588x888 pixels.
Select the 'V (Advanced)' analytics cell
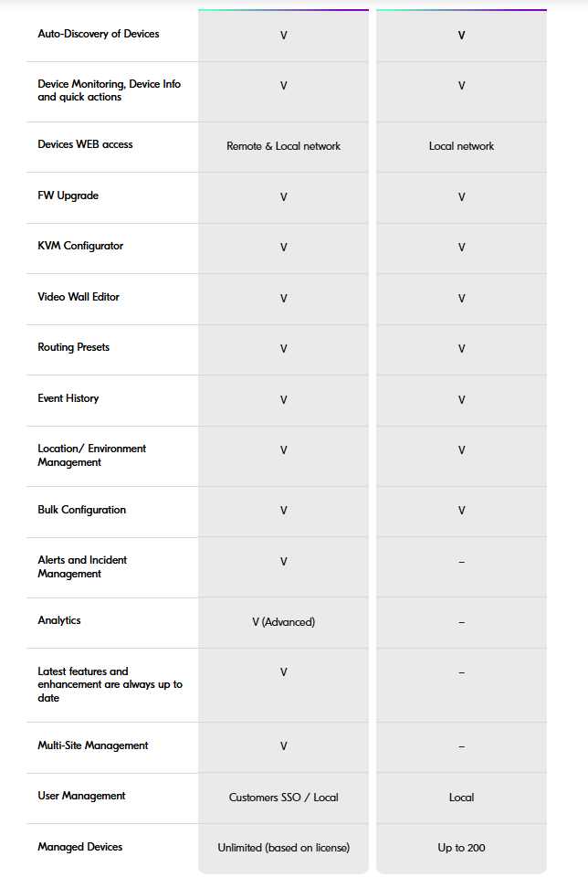click(x=283, y=622)
